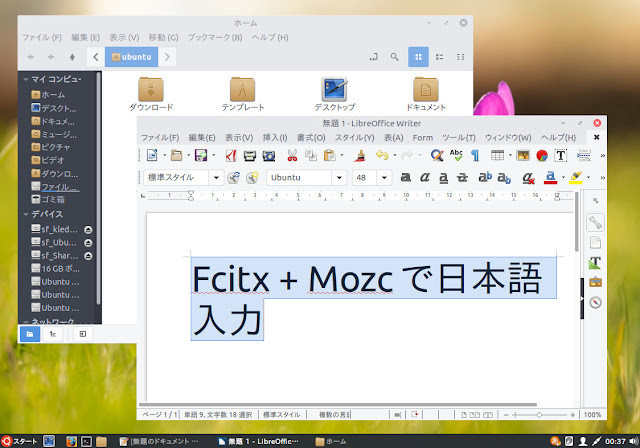
Task: Apply the yellow highlighting color
Action: tap(576, 177)
